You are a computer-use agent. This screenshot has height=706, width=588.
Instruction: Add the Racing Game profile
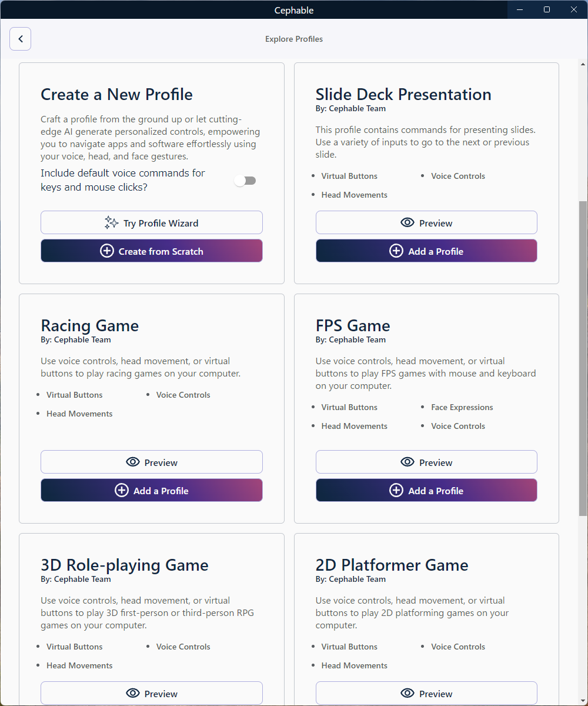point(152,490)
